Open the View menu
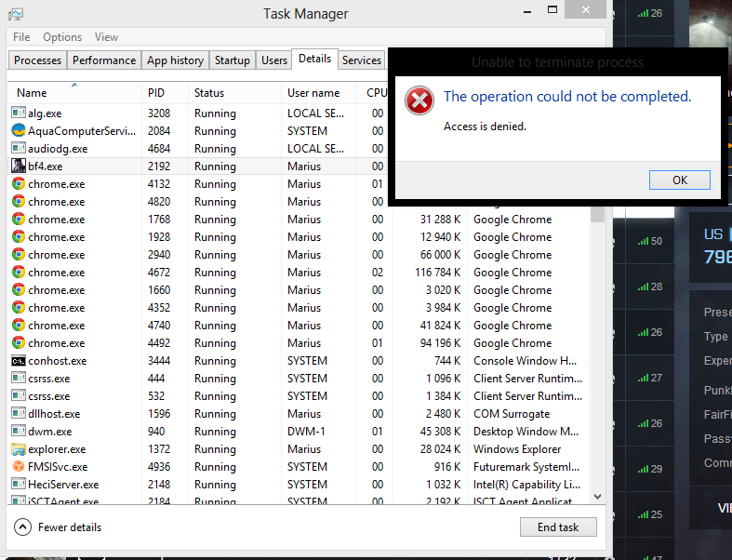This screenshot has height=560, width=732. pos(106,37)
